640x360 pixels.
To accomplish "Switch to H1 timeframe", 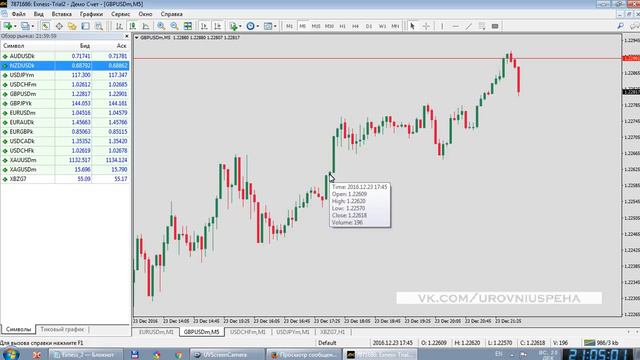I will 342,26.
